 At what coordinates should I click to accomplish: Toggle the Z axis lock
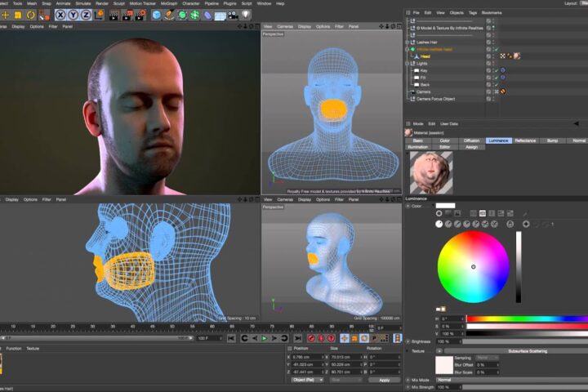point(86,15)
